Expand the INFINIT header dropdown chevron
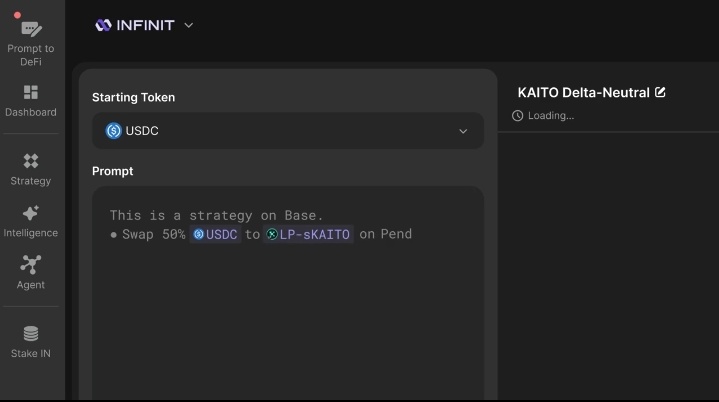Viewport: 719px width, 402px height. click(x=189, y=25)
